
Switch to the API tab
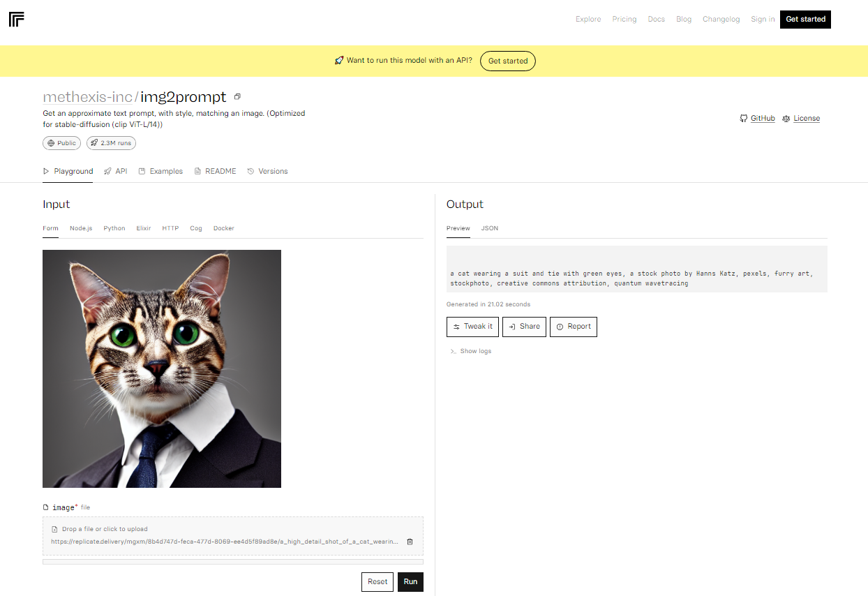116,171
